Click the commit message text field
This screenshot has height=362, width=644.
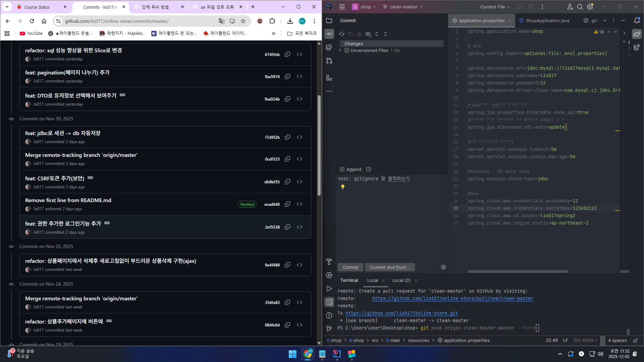(391, 218)
